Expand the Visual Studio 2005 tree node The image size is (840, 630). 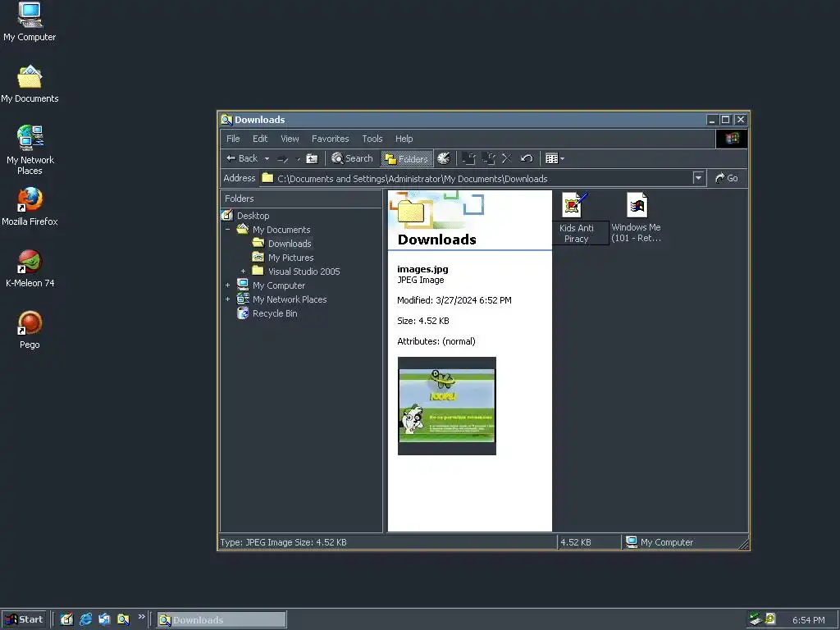243,271
